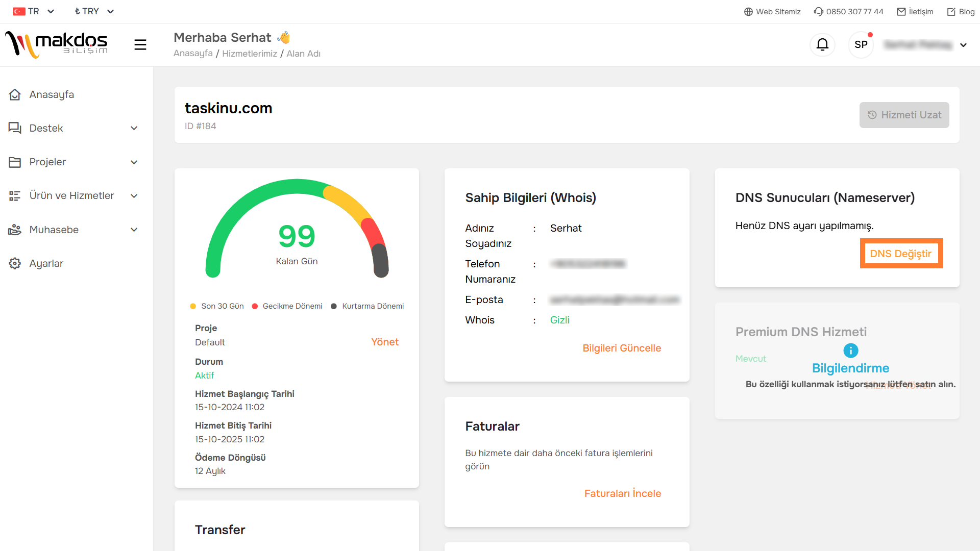The width and height of the screenshot is (980, 551).
Task: Click Faturaları İncele link
Action: (623, 493)
